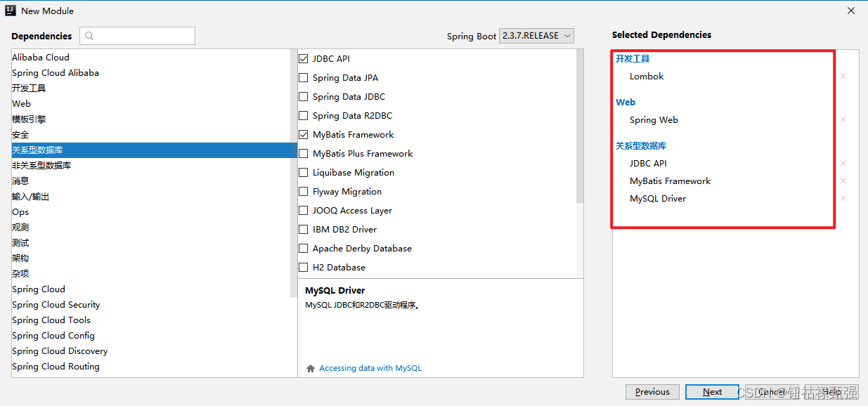Remove Spring Web using its delete icon
Image resolution: width=868 pixels, height=406 pixels.
pyautogui.click(x=843, y=119)
